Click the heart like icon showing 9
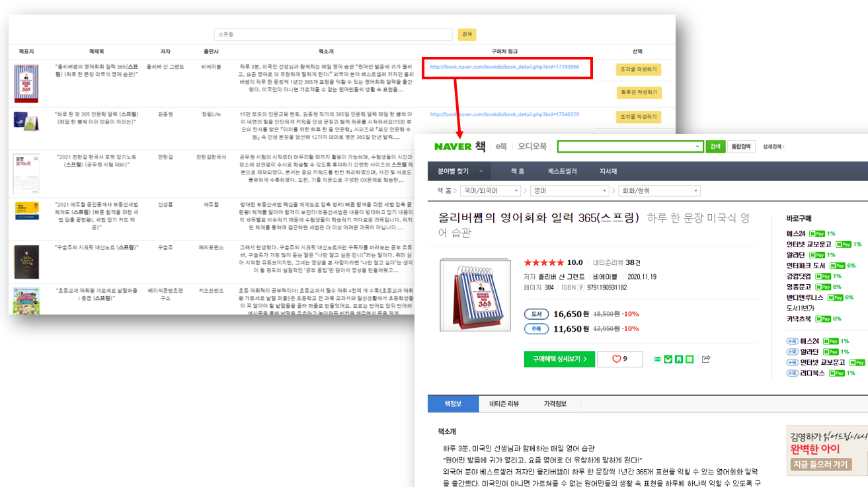868x487 pixels. 619,359
